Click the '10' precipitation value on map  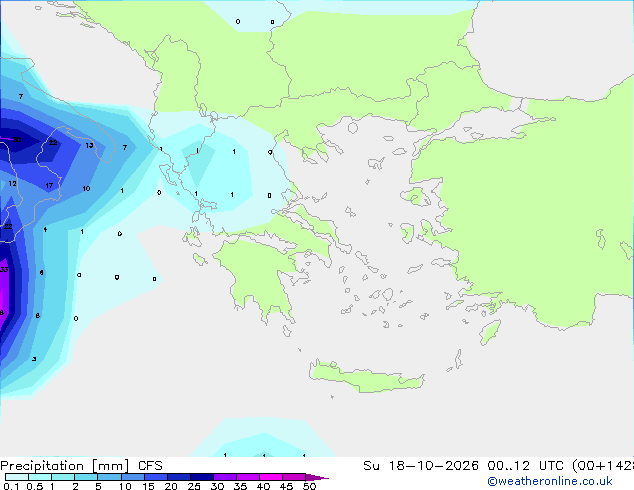(86, 188)
